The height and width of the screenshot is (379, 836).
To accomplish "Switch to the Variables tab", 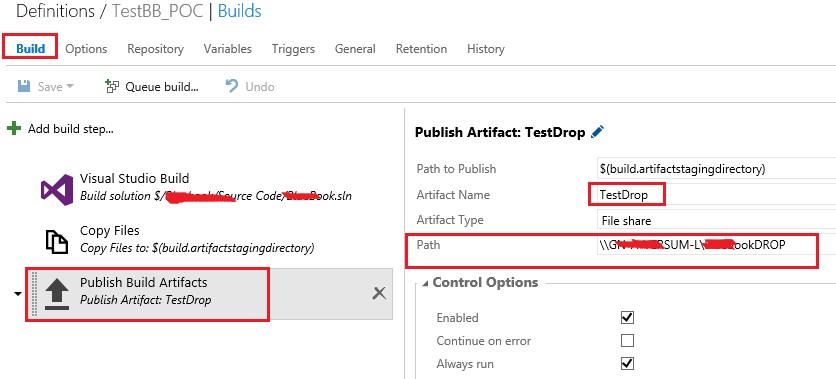I will pos(228,49).
